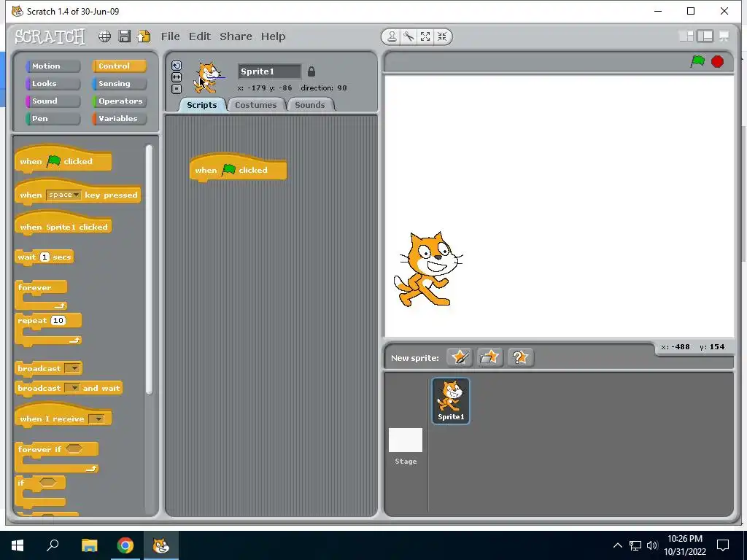This screenshot has width=747, height=560.
Task: Open the Control blocks category
Action: (119, 66)
